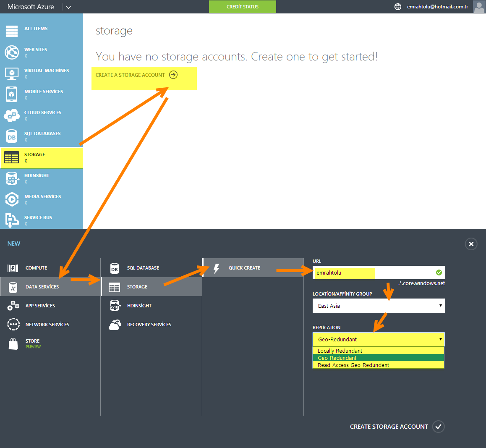Choose Geo-Redundant option in the list
Viewport: 486px width, 448px height.
tap(379, 358)
